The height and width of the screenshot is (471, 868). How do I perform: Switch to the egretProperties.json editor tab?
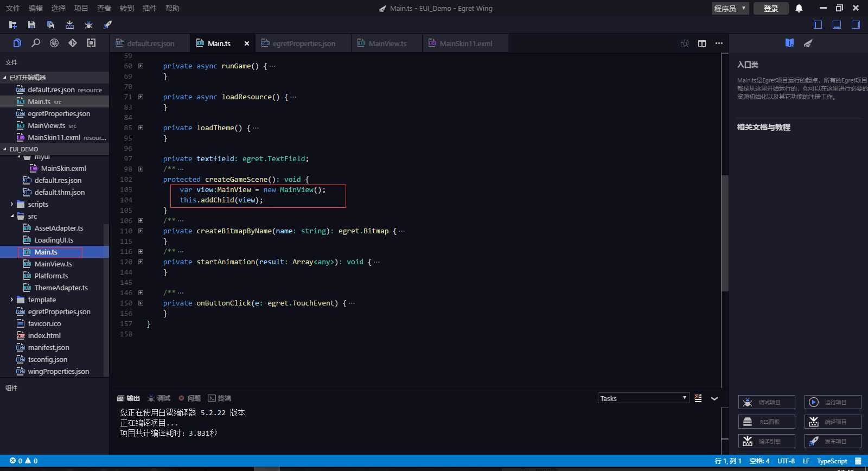[303, 43]
